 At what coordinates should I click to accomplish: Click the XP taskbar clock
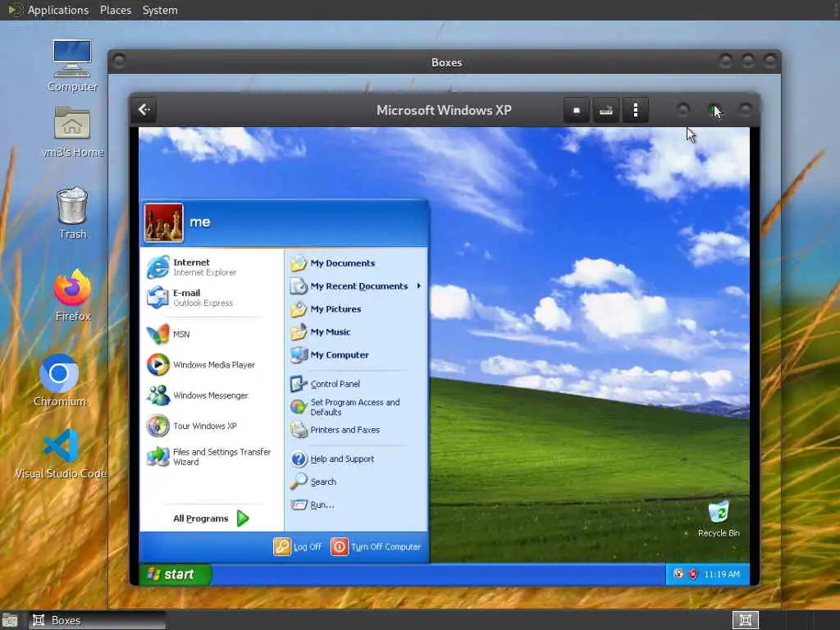722,574
